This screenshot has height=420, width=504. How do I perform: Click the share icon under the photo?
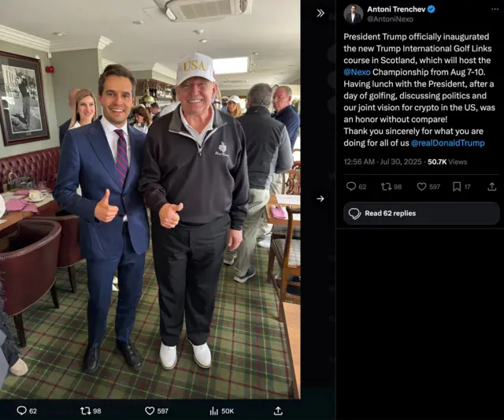278,411
